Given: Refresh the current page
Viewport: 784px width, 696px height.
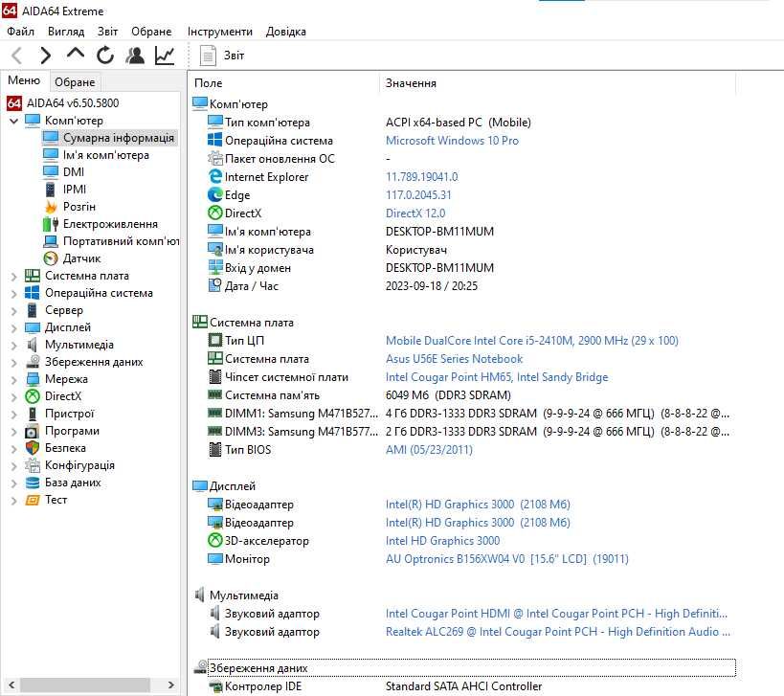Looking at the screenshot, I should click(105, 55).
